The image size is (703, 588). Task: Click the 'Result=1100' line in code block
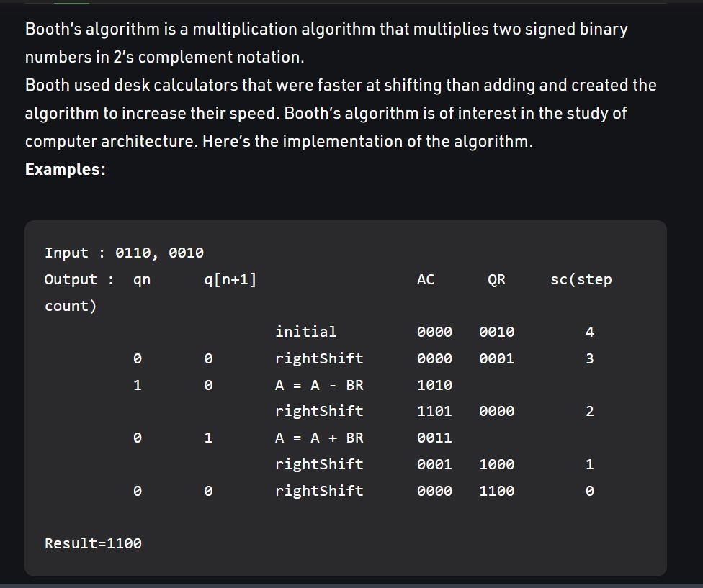(93, 543)
